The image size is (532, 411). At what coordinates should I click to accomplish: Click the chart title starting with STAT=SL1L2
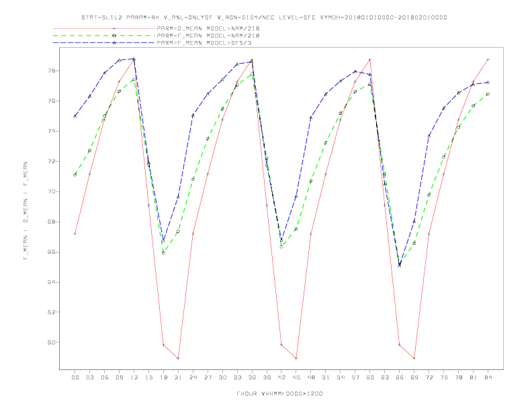point(264,17)
